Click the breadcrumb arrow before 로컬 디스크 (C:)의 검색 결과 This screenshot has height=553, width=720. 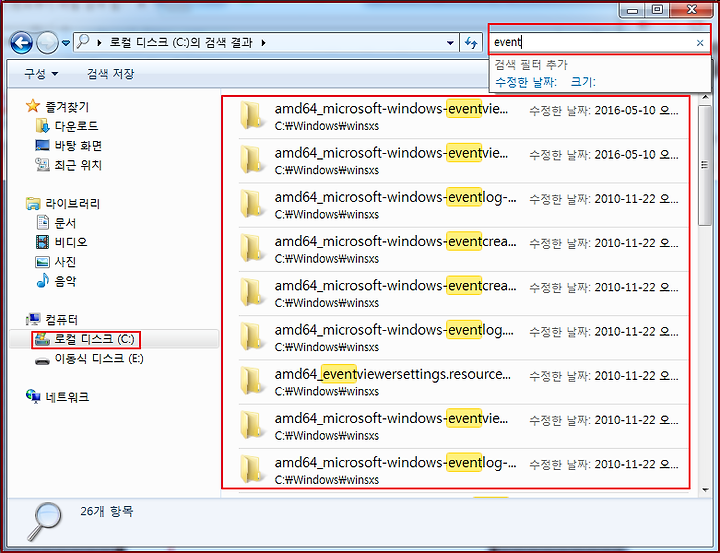point(99,43)
